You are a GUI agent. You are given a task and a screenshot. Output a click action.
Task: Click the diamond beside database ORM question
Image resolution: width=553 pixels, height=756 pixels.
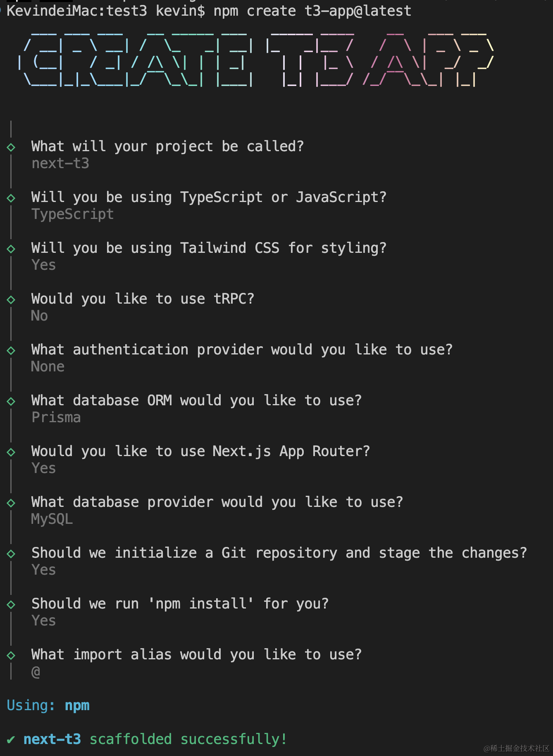tap(11, 401)
